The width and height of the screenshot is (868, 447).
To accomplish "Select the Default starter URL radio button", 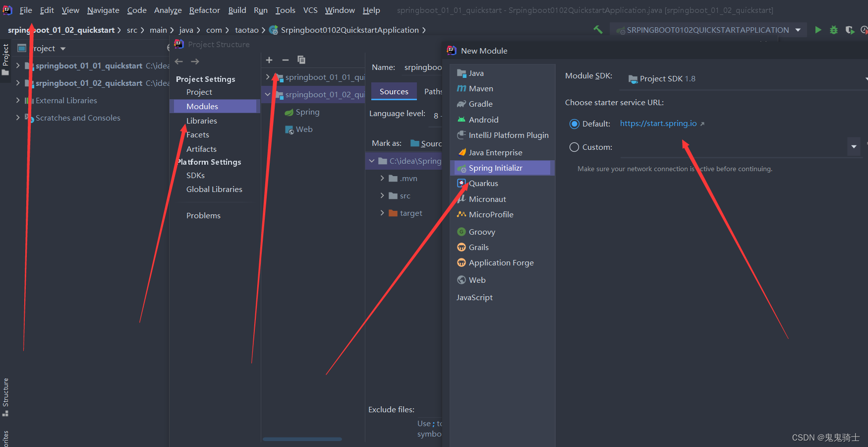I will [574, 124].
